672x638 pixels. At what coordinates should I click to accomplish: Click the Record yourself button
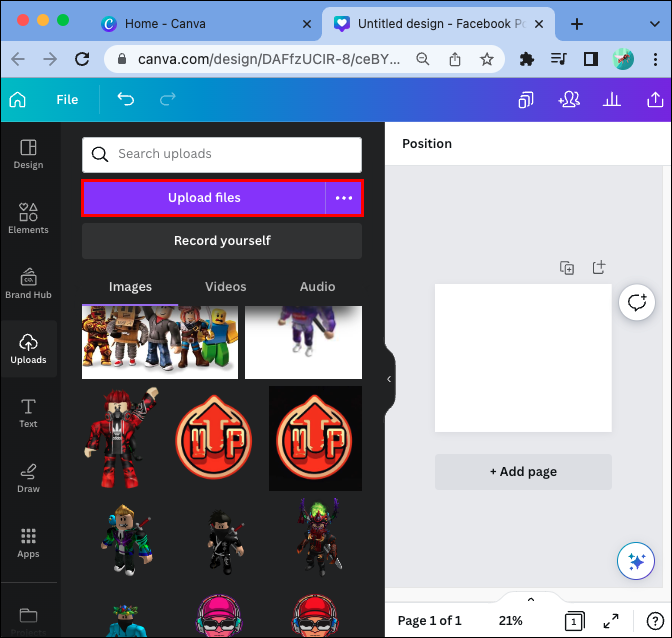point(222,241)
